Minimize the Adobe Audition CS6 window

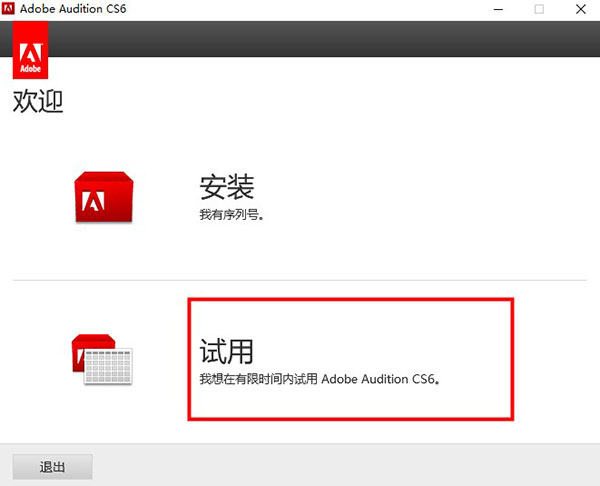[x=498, y=9]
